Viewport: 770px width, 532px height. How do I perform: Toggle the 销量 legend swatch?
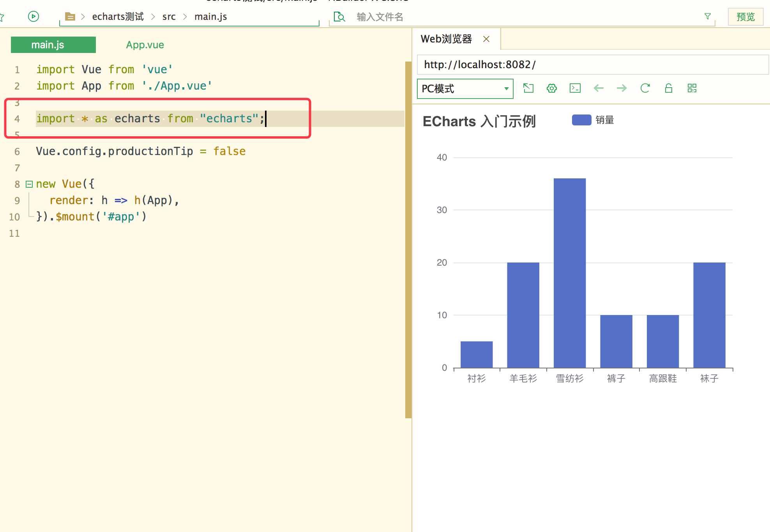point(581,120)
